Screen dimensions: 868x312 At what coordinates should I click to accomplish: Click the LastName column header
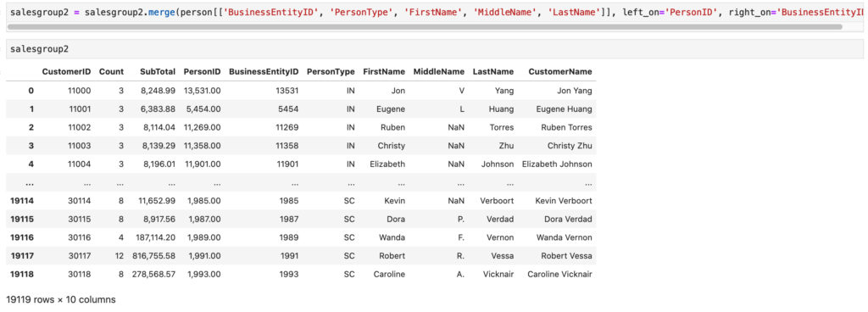pyautogui.click(x=493, y=71)
